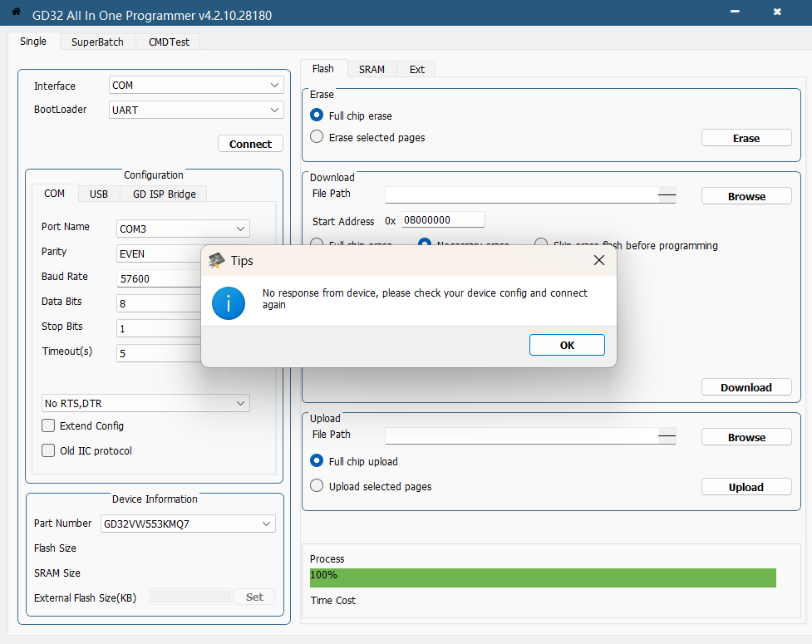812x644 pixels.
Task: Enable the Extend Config checkbox
Action: coord(48,426)
